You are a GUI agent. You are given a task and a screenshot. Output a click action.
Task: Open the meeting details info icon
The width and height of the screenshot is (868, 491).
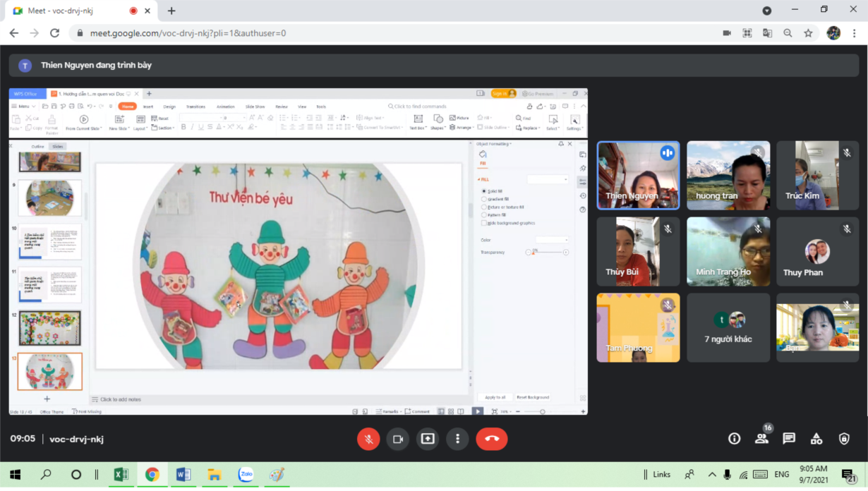[x=735, y=439]
